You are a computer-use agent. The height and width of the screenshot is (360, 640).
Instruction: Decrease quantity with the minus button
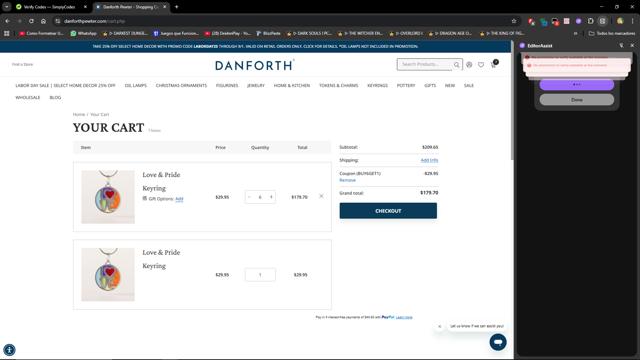249,197
